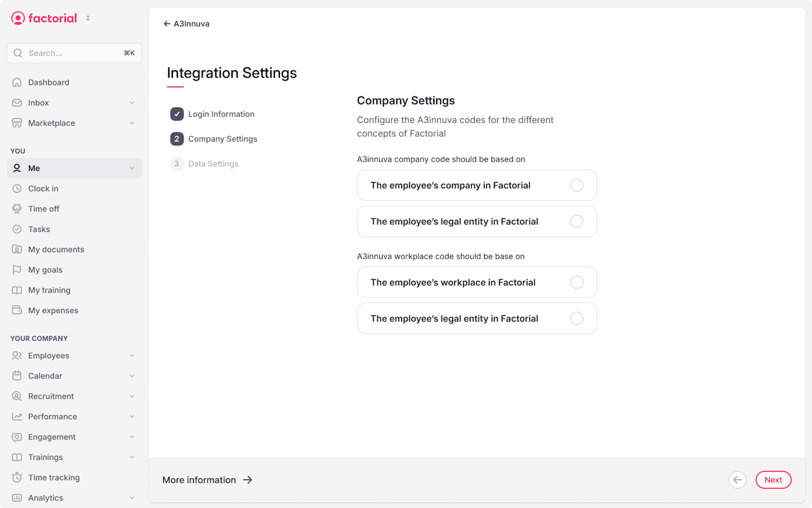
Task: Expand the Trainings chevron
Action: 132,457
